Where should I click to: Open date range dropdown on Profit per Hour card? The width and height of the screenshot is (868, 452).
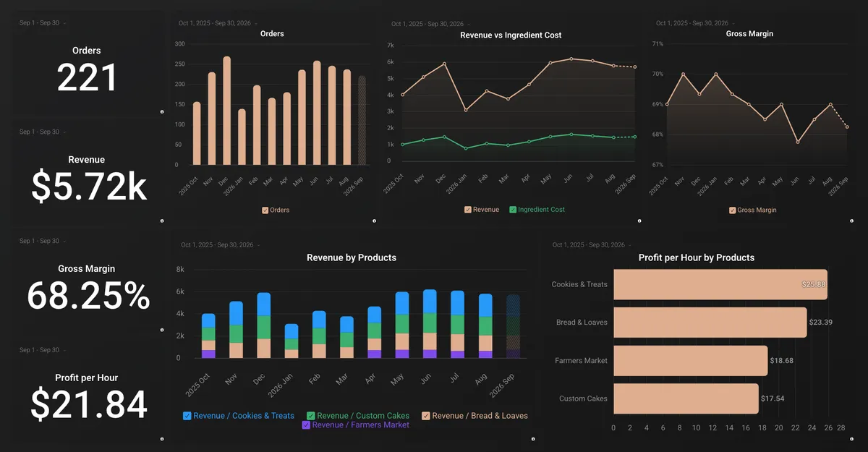[x=43, y=350]
